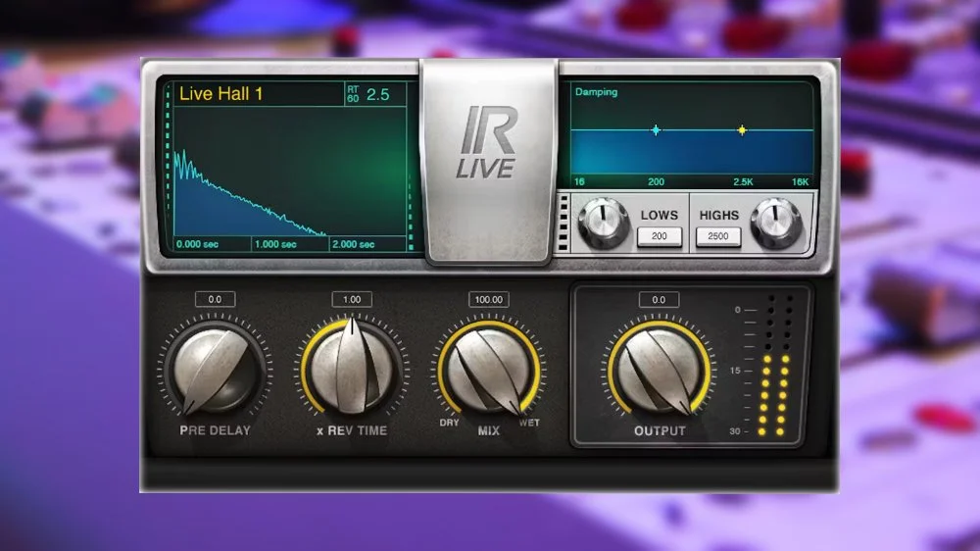Click the x Rev Time knob

(352, 369)
